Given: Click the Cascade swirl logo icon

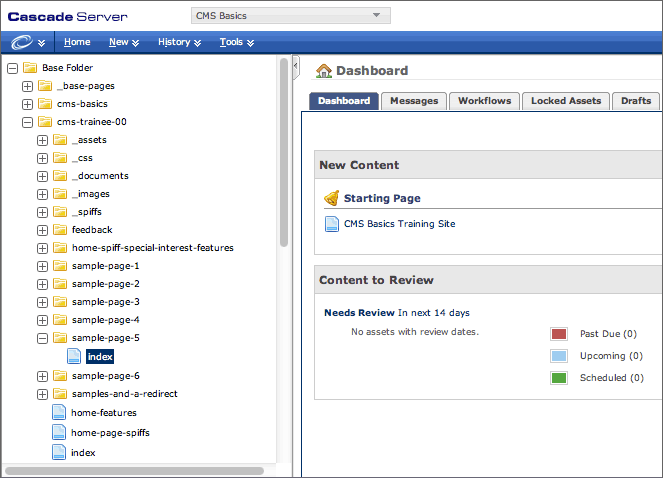Looking at the screenshot, I should pyautogui.click(x=22, y=42).
